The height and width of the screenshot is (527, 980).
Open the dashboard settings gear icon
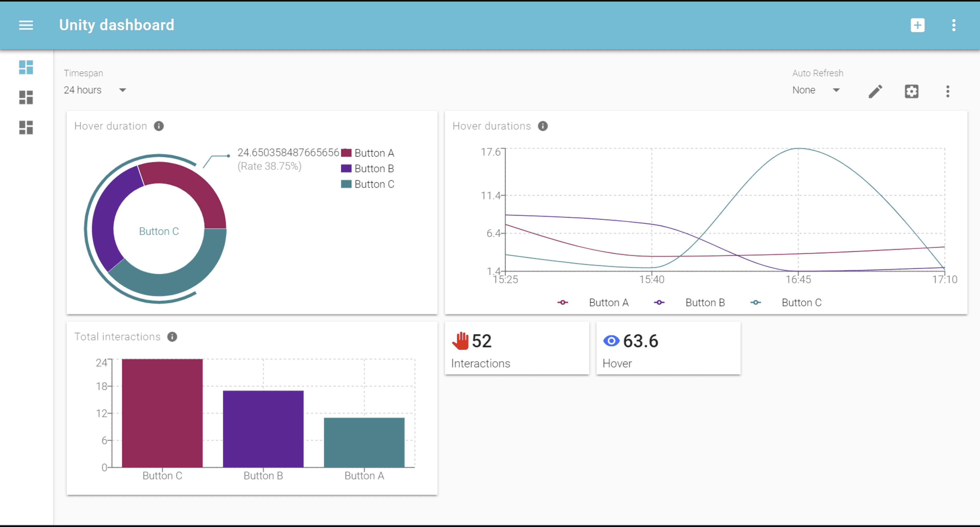pos(911,91)
